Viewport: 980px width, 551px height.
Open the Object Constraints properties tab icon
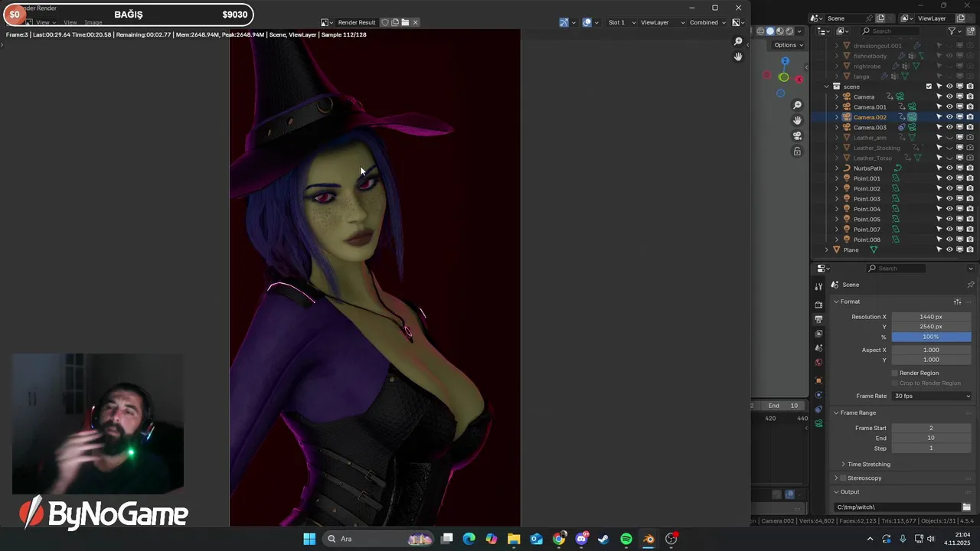tap(818, 409)
